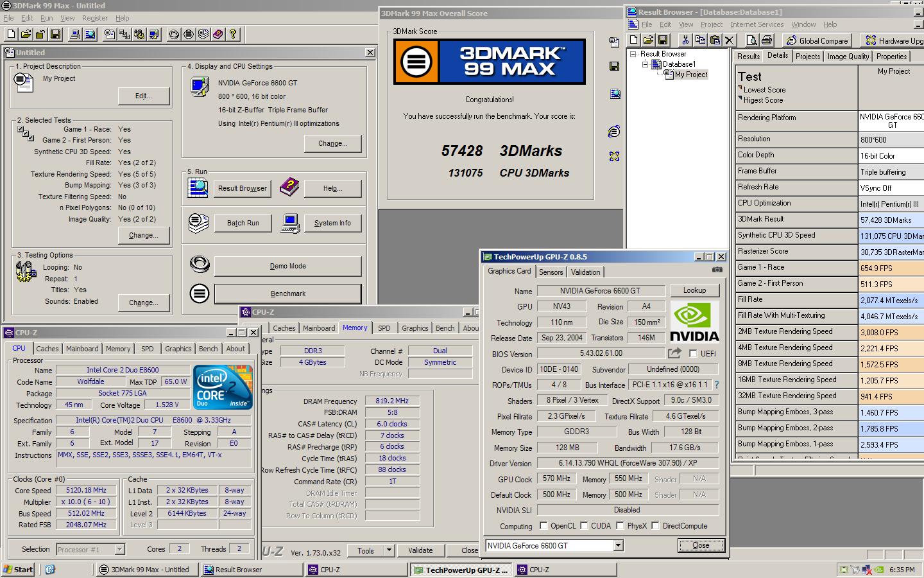The width and height of the screenshot is (924, 578).
Task: Open GPU selector dropdown showing GeForce 6600 GT
Action: click(618, 545)
